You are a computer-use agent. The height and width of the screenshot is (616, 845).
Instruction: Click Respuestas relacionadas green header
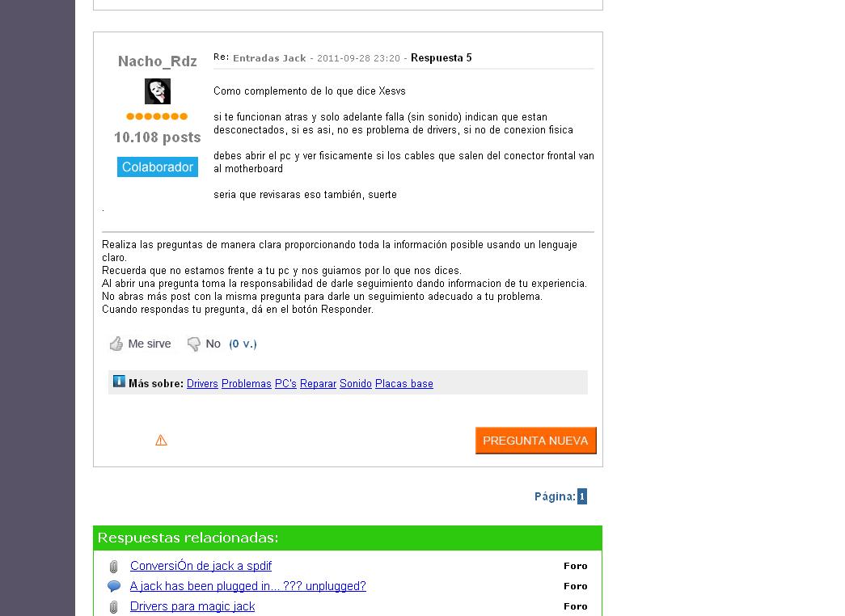click(348, 538)
